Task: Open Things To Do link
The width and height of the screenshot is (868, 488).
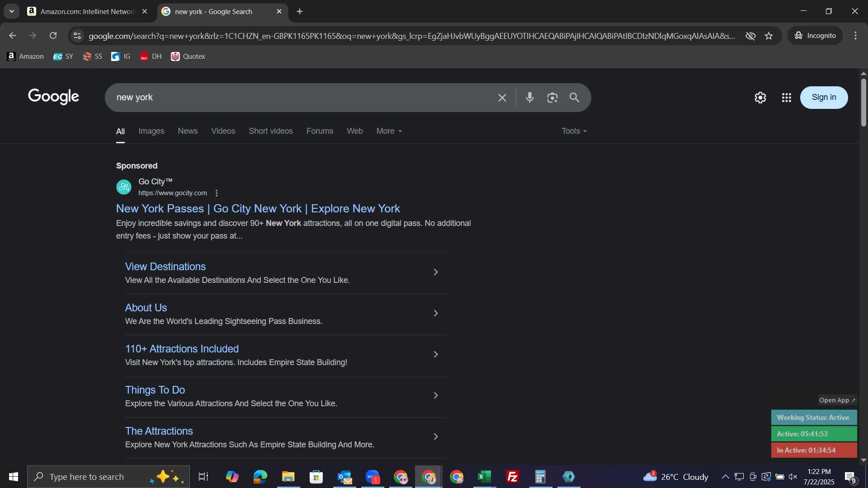Action: (155, 390)
